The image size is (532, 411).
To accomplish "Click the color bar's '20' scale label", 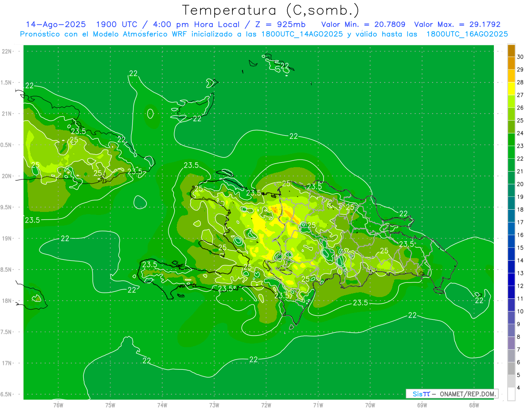I will click(x=520, y=184).
